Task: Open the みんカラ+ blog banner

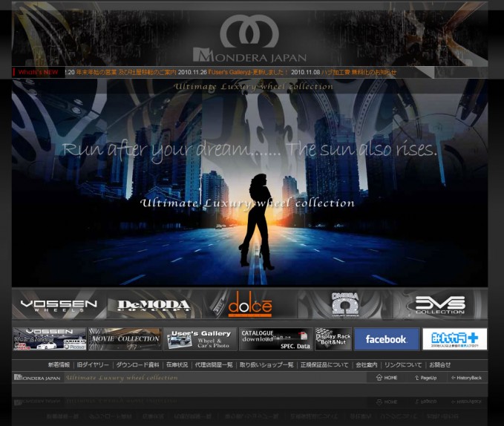Action: click(454, 339)
